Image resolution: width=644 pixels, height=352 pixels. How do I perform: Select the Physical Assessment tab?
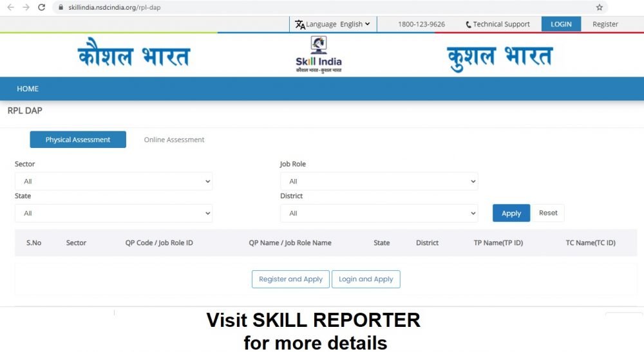pyautogui.click(x=78, y=140)
